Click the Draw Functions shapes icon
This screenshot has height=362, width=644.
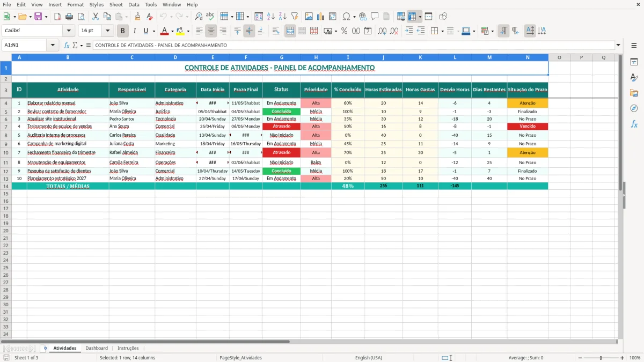(443, 17)
